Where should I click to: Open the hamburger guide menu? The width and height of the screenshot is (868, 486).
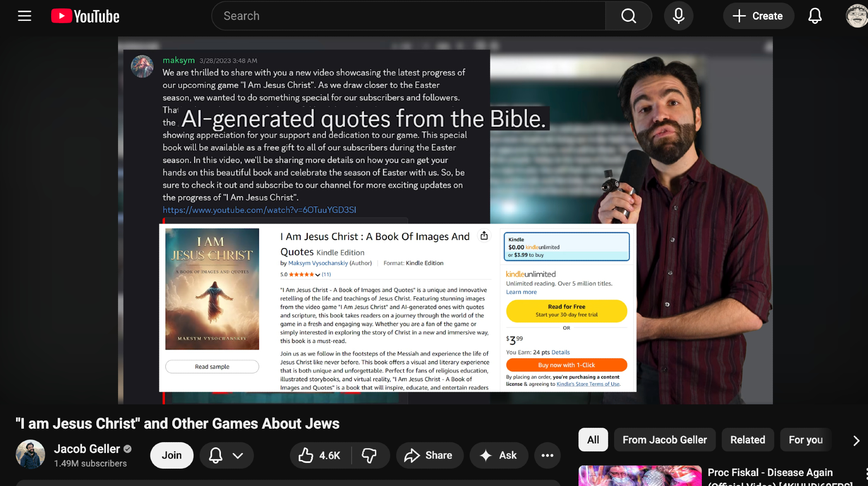[24, 16]
